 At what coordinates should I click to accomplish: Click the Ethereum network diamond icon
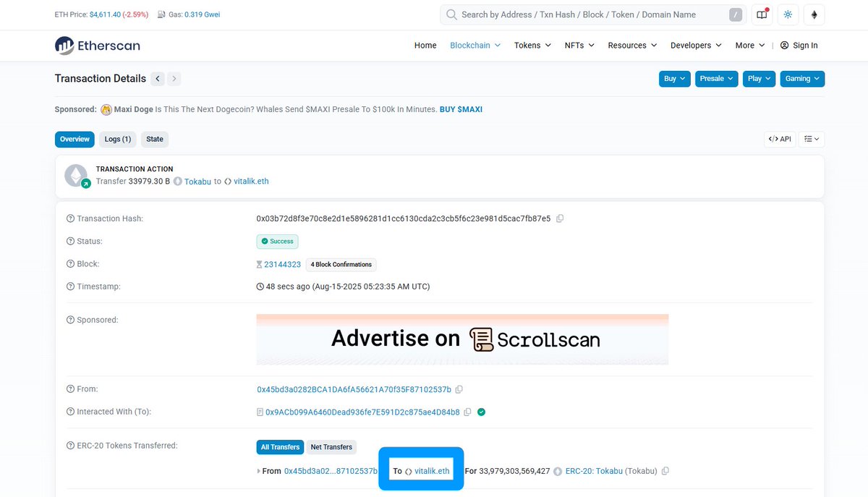(x=814, y=14)
